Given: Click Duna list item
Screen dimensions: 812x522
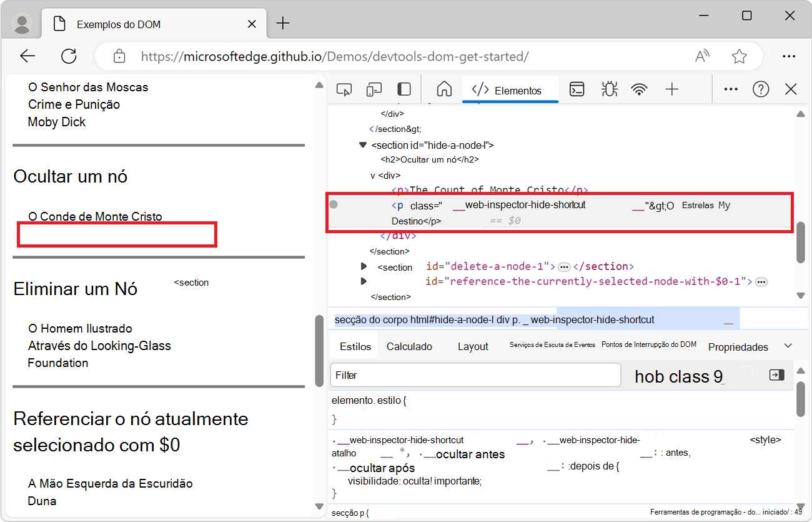Looking at the screenshot, I should click(x=42, y=501).
